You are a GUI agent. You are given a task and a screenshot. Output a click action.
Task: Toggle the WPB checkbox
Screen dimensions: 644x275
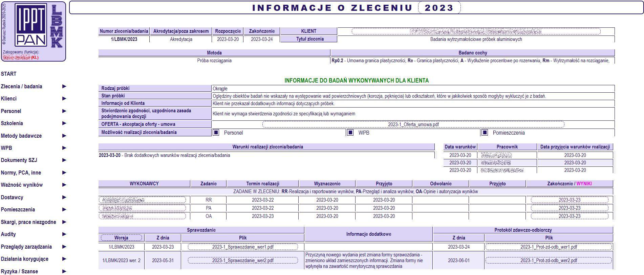click(x=350, y=132)
